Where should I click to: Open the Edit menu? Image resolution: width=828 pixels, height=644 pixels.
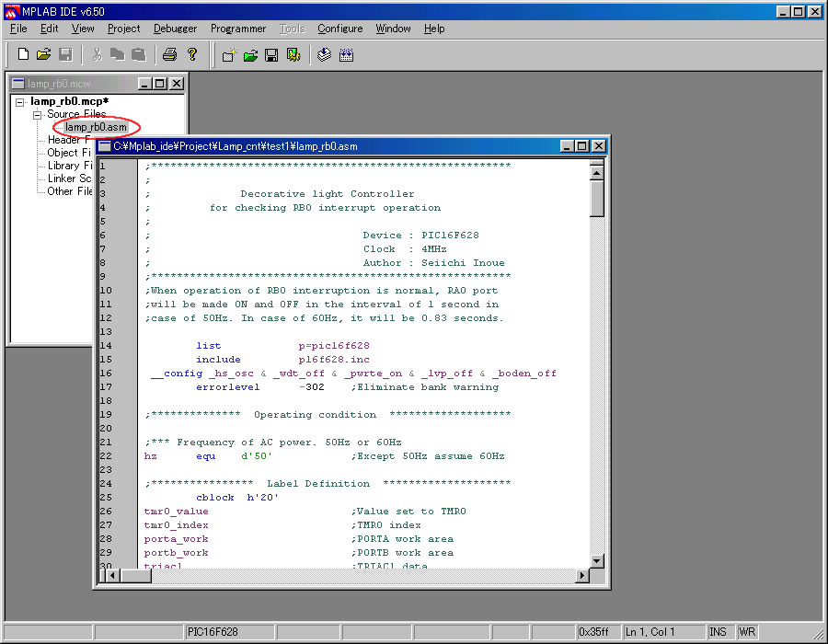pos(49,29)
